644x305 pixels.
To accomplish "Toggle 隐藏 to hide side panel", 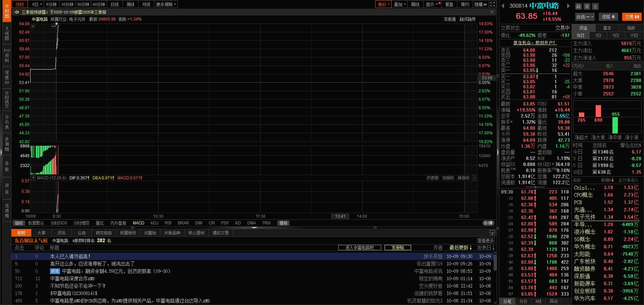I will (481, 4).
